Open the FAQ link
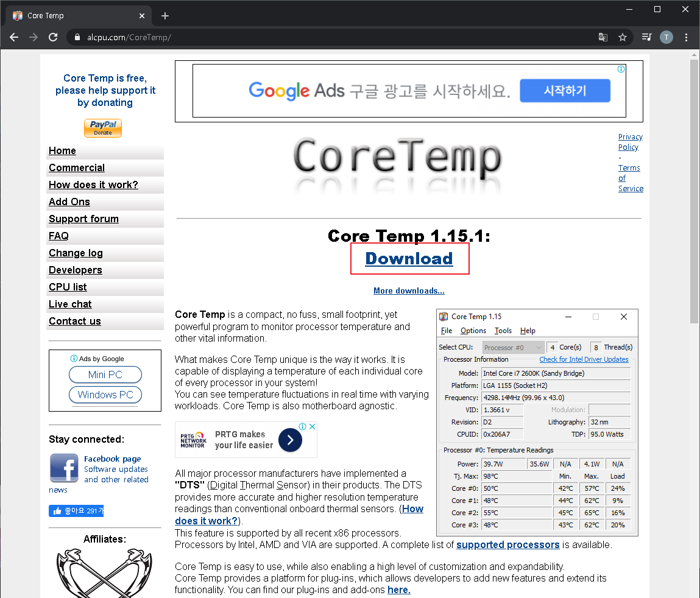The image size is (700, 598). pos(58,236)
